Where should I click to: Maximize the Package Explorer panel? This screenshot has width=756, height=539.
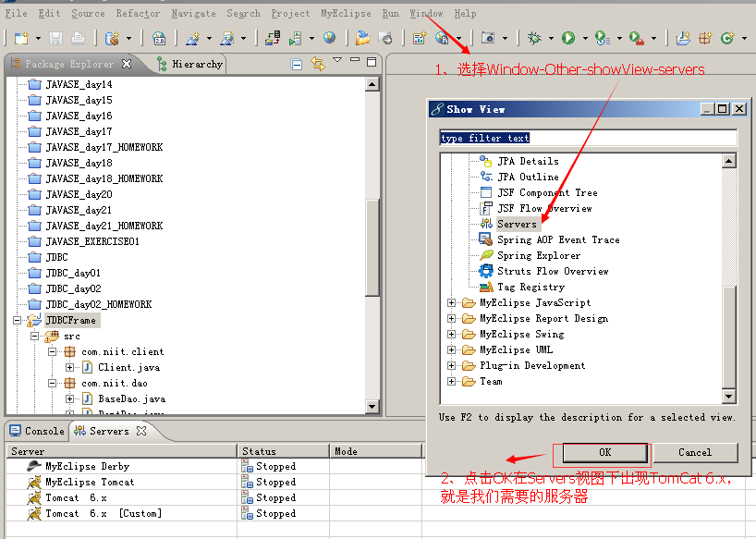[x=372, y=62]
